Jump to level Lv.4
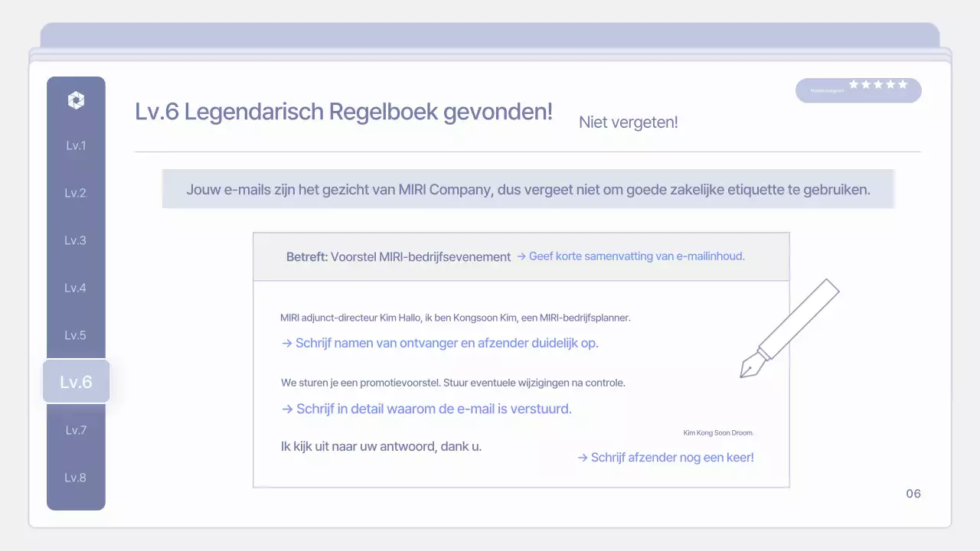Image resolution: width=980 pixels, height=551 pixels. click(76, 288)
